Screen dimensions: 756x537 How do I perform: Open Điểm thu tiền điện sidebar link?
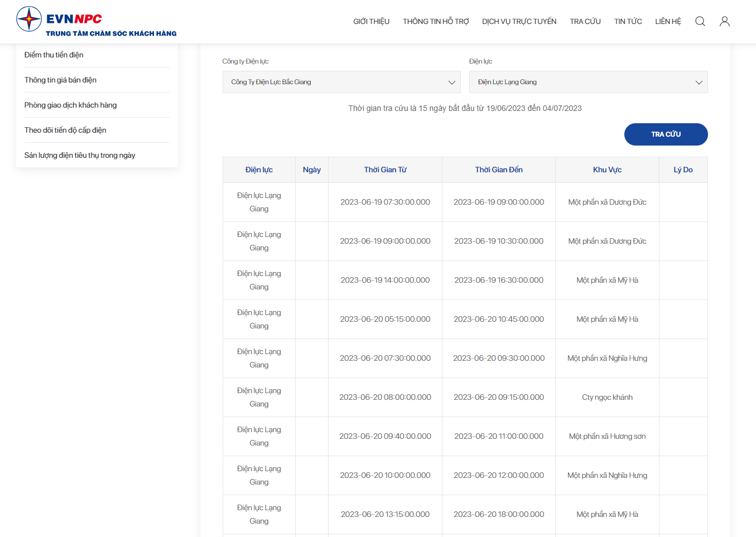pos(54,55)
